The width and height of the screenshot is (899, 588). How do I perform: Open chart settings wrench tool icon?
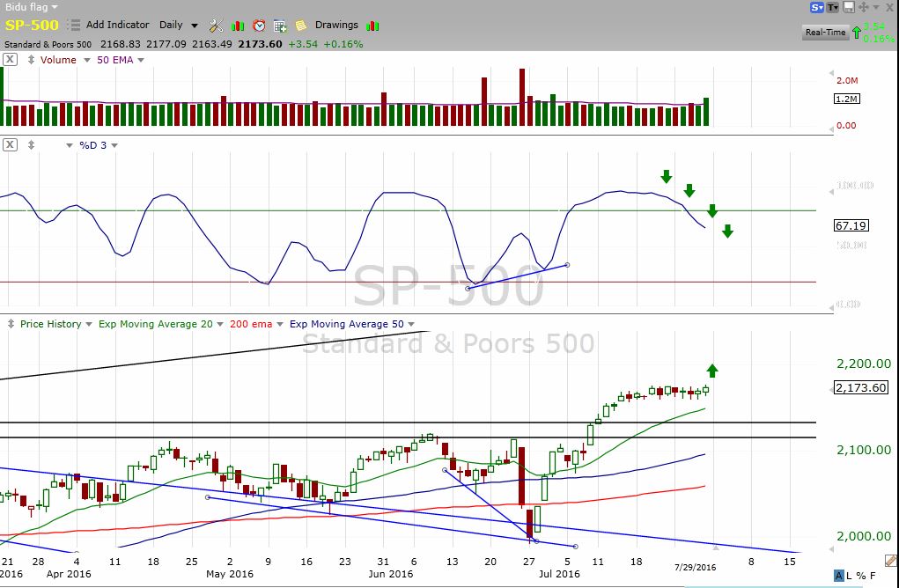point(216,26)
